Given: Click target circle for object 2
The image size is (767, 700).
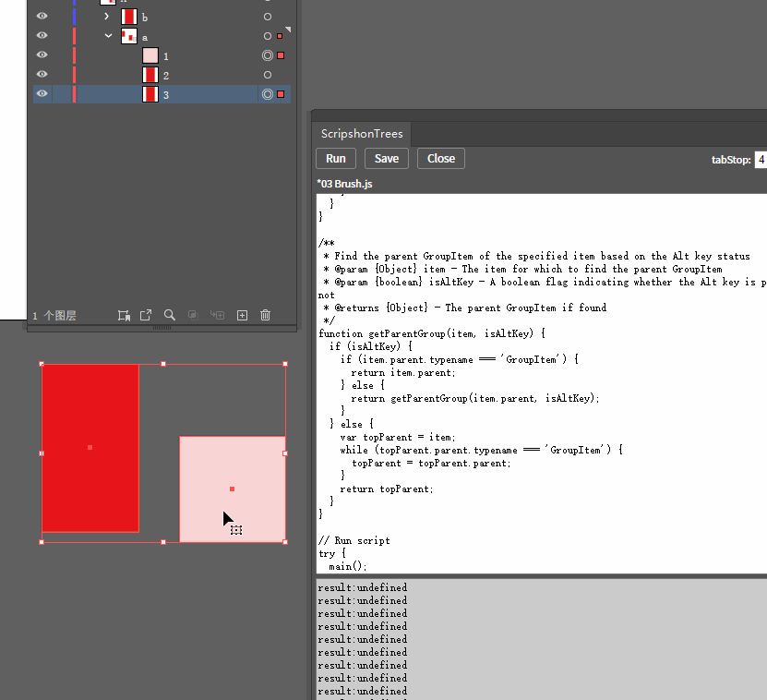Looking at the screenshot, I should pos(268,75).
